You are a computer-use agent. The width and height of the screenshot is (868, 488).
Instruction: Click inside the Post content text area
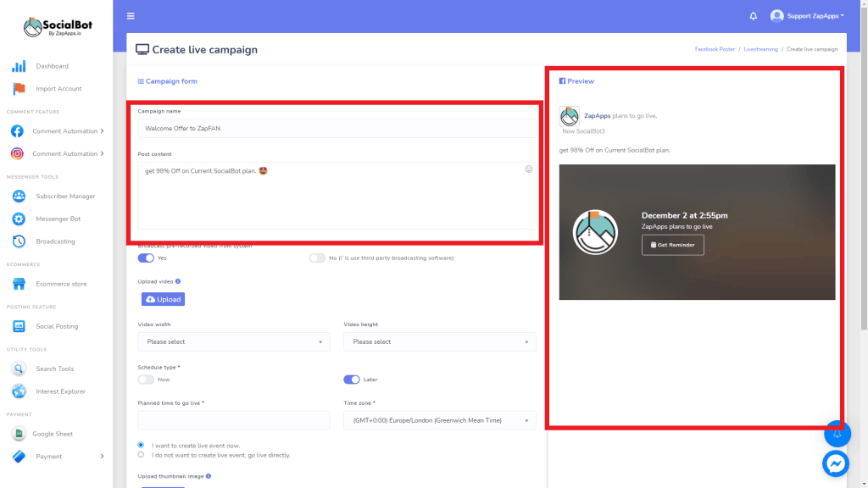pyautogui.click(x=337, y=196)
